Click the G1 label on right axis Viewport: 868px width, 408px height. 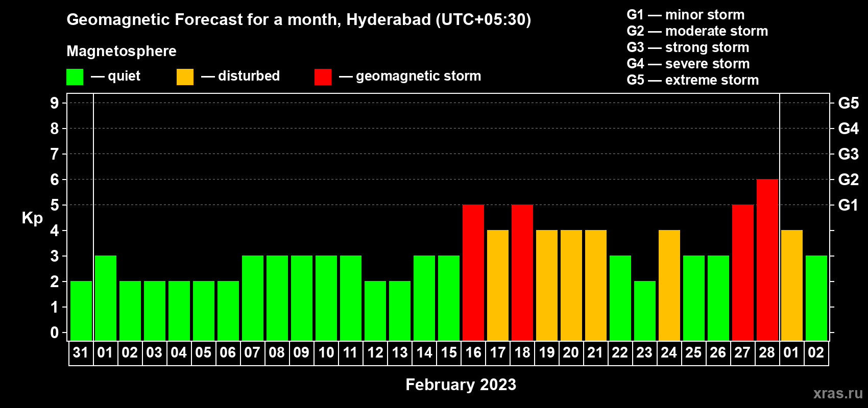pyautogui.click(x=849, y=205)
